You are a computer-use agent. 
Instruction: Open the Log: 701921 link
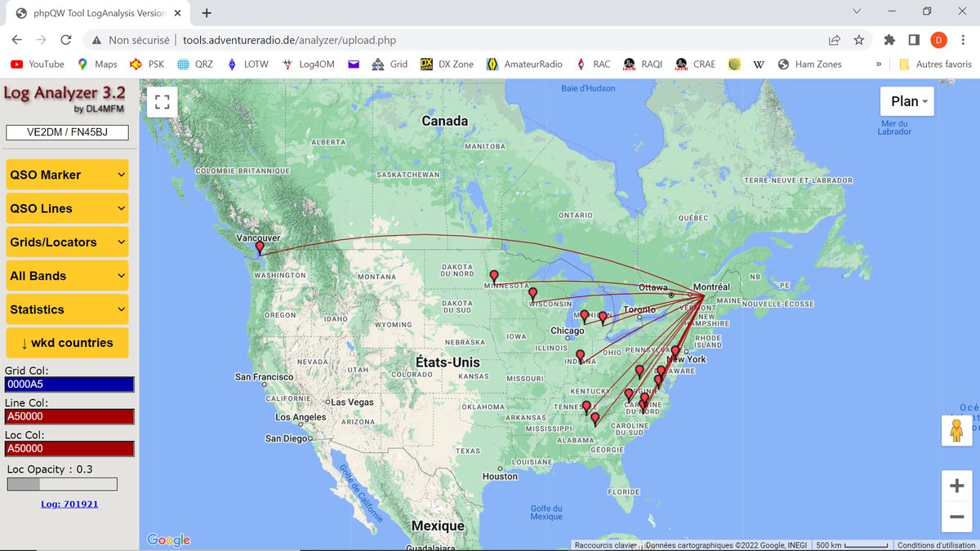click(69, 504)
